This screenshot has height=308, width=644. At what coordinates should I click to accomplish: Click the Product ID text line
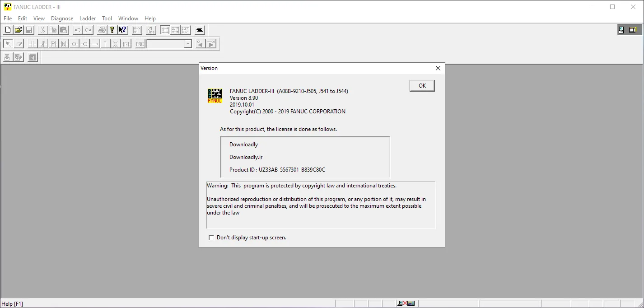coord(277,170)
